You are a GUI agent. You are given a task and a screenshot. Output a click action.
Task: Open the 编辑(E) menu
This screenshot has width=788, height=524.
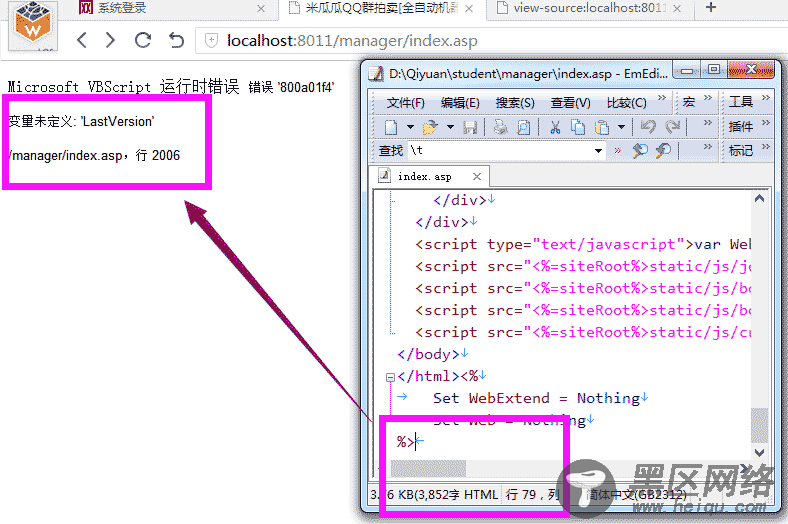tap(460, 102)
